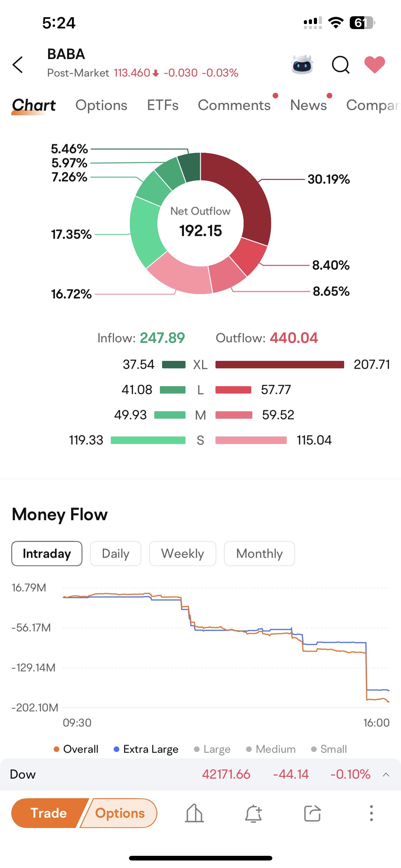Tap the bottom Options trading button
Image resolution: width=401 pixels, height=868 pixels.
coord(120,813)
